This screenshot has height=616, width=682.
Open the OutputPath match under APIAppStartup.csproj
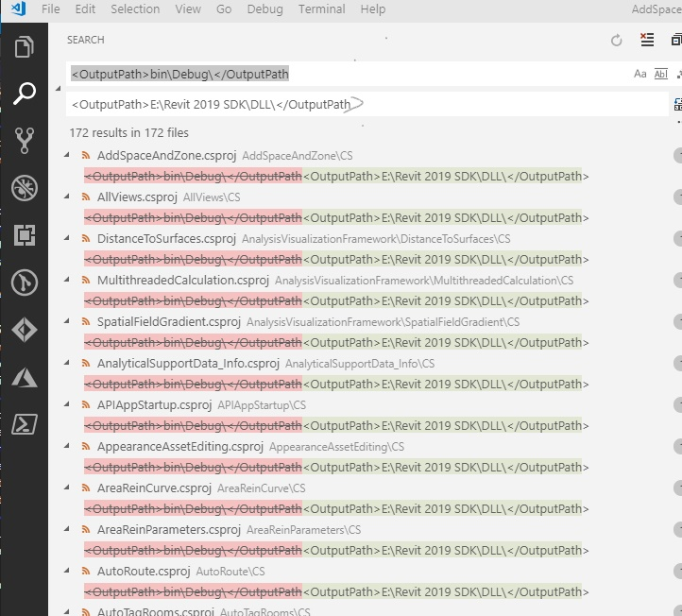(x=336, y=425)
